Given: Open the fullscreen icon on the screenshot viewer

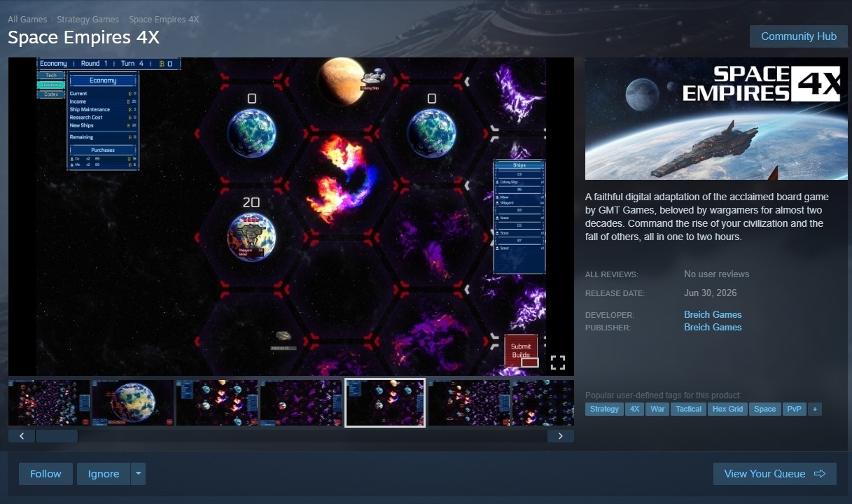Looking at the screenshot, I should point(557,362).
